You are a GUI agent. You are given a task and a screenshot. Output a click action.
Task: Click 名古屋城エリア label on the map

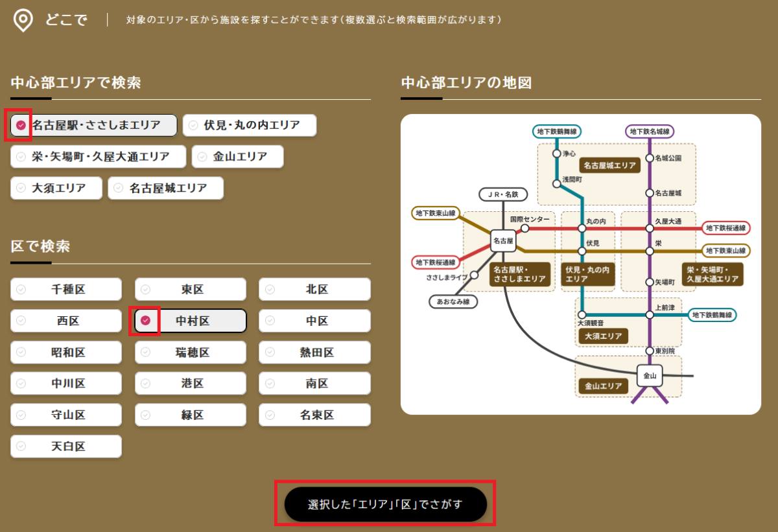(x=609, y=166)
